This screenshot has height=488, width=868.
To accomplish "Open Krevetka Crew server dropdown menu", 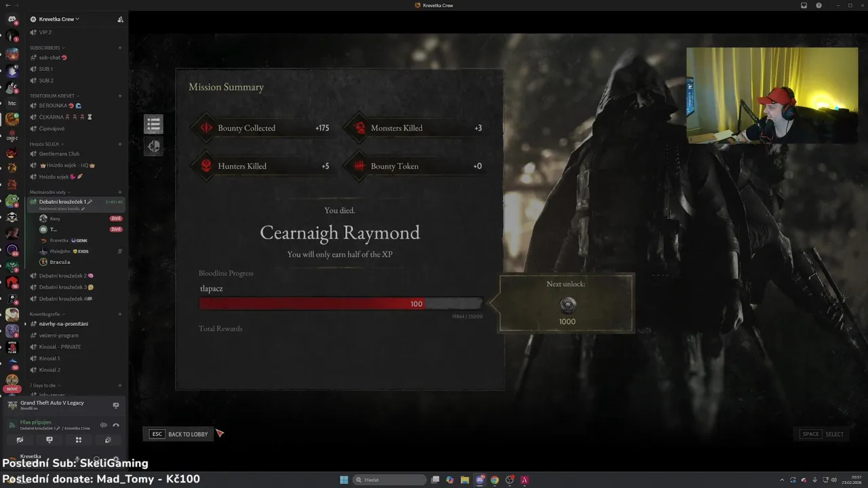I will [x=55, y=19].
